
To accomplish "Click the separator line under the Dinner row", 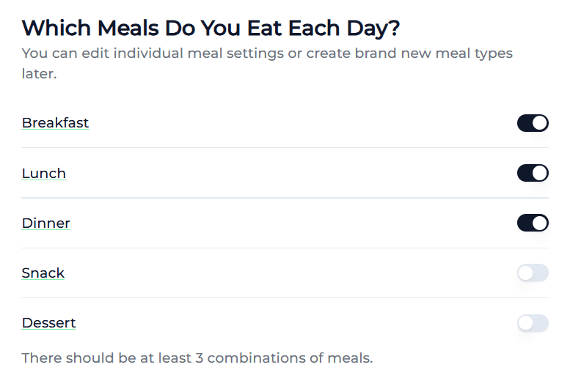I will click(x=285, y=248).
